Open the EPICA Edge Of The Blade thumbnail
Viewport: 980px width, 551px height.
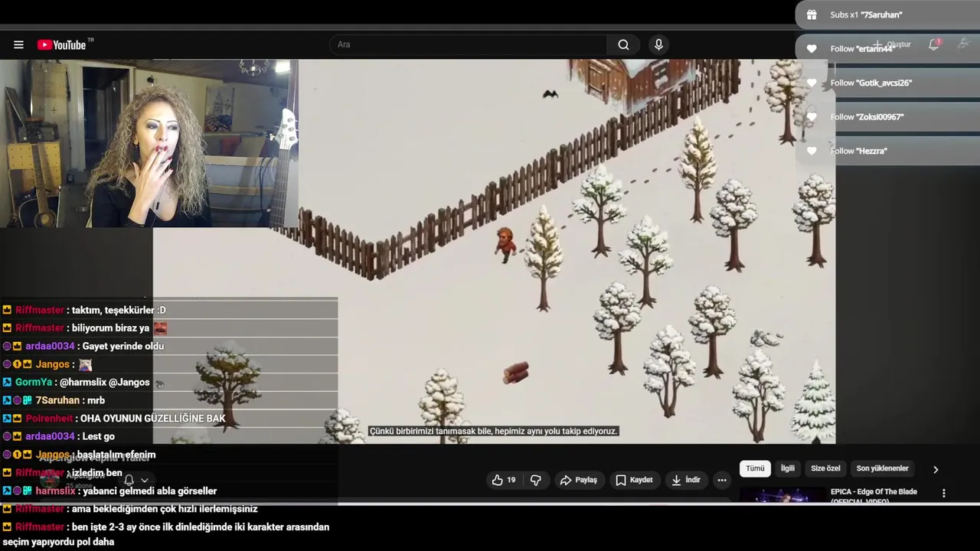click(x=782, y=495)
